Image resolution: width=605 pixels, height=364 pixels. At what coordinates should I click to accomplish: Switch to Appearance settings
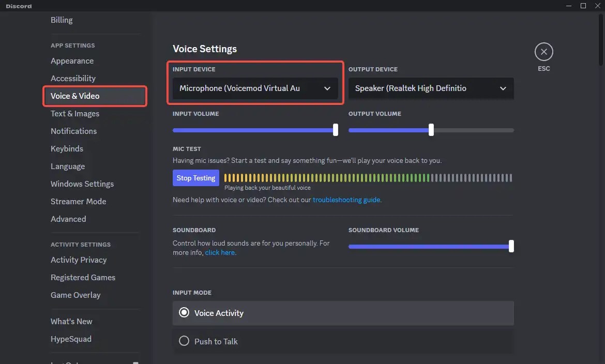point(72,60)
